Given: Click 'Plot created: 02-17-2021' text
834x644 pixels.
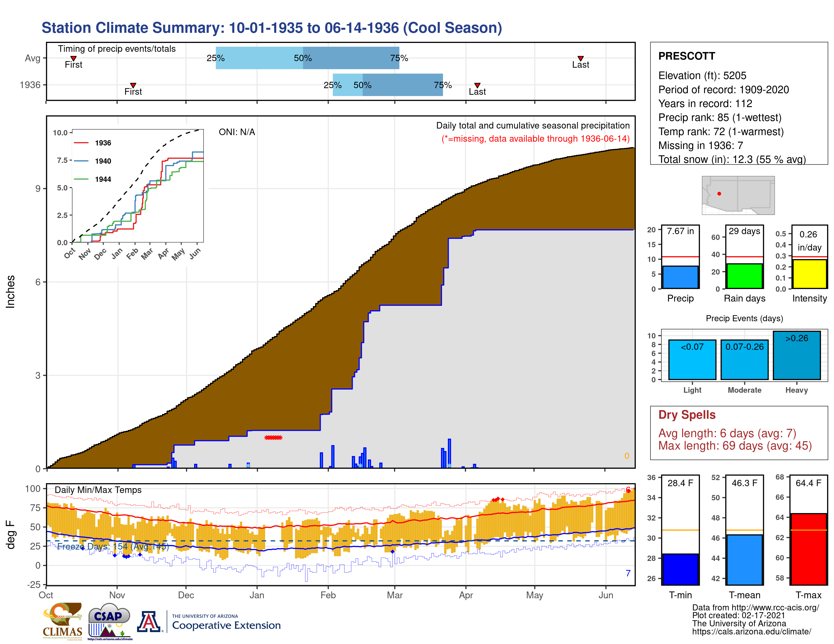Looking at the screenshot, I should click(x=738, y=616).
